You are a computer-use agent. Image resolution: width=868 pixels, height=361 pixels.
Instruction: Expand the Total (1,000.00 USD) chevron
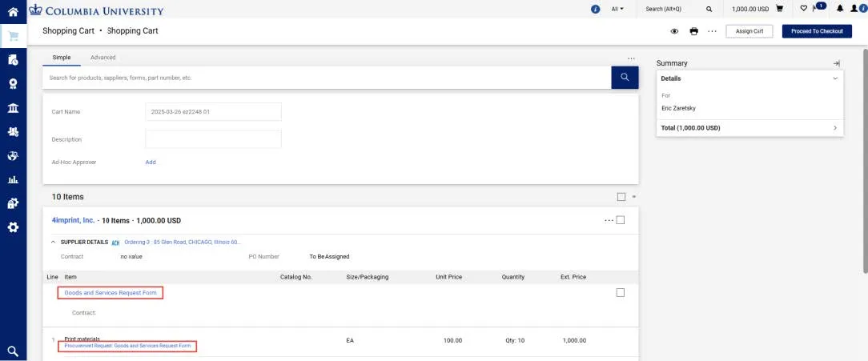click(835, 128)
